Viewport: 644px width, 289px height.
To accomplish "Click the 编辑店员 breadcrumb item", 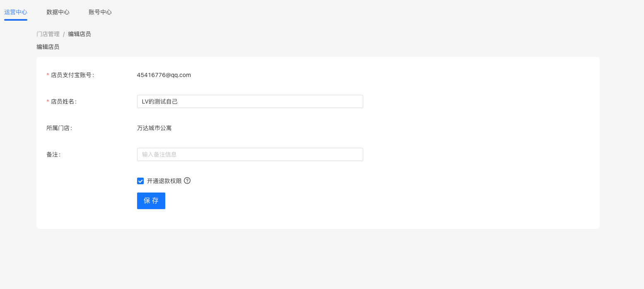I will click(x=80, y=34).
